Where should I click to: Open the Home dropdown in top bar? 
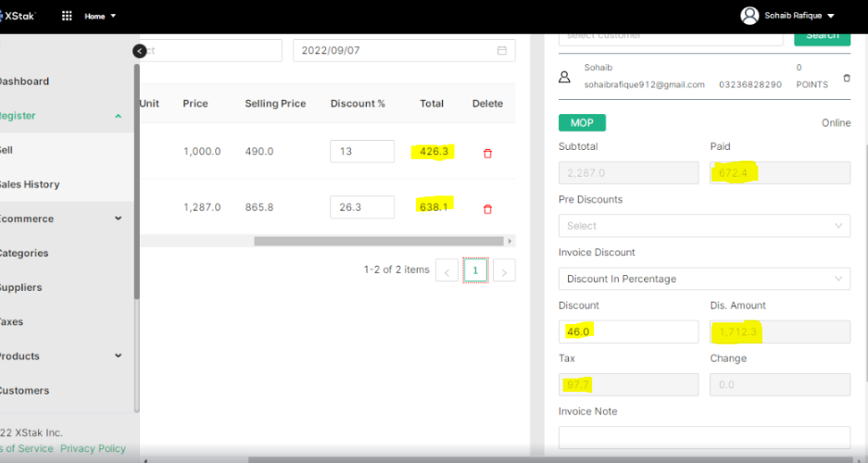coord(100,16)
